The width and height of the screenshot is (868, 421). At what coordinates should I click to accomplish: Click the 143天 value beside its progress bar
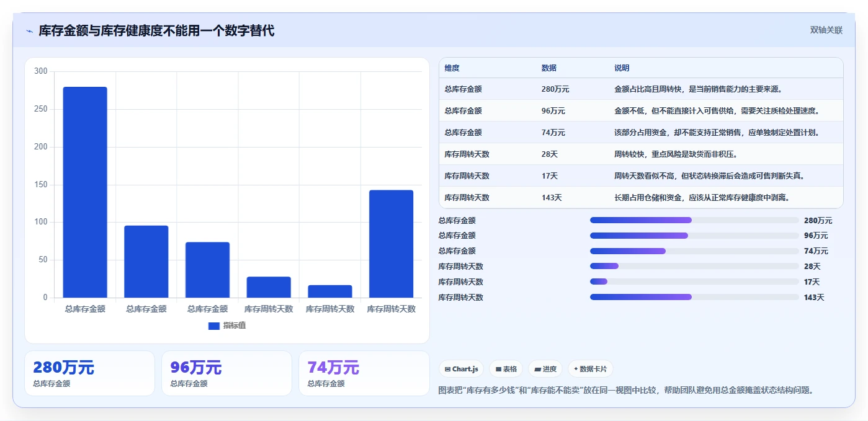tap(814, 298)
